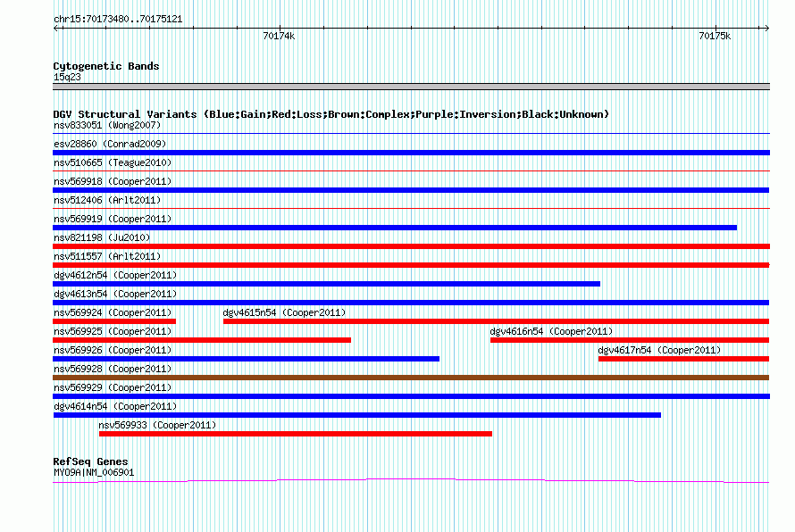The width and height of the screenshot is (795, 532).
Task: Select the dgv4616n54 red loss bar
Action: point(630,340)
